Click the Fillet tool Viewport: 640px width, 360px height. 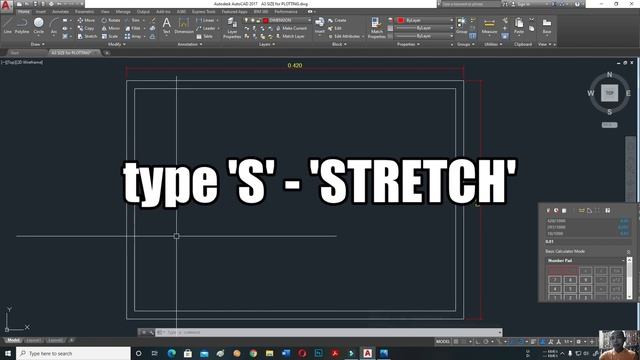click(132, 28)
